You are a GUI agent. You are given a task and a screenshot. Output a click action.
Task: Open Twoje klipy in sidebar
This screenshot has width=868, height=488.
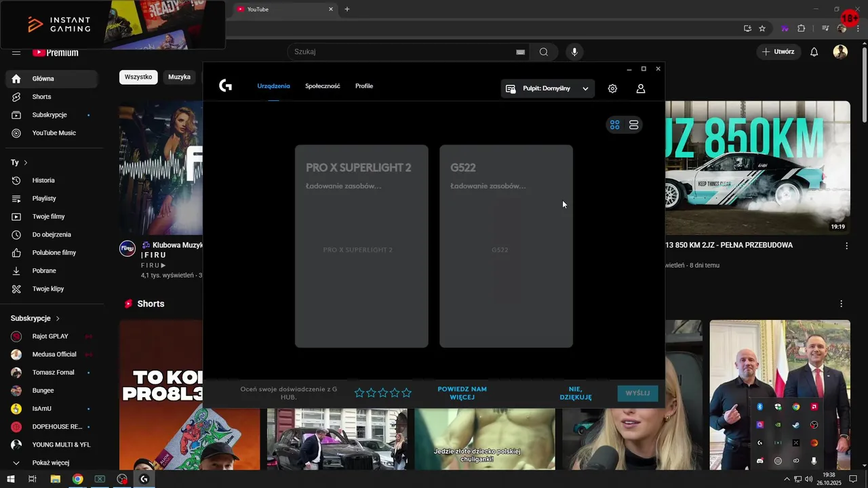pos(52,289)
